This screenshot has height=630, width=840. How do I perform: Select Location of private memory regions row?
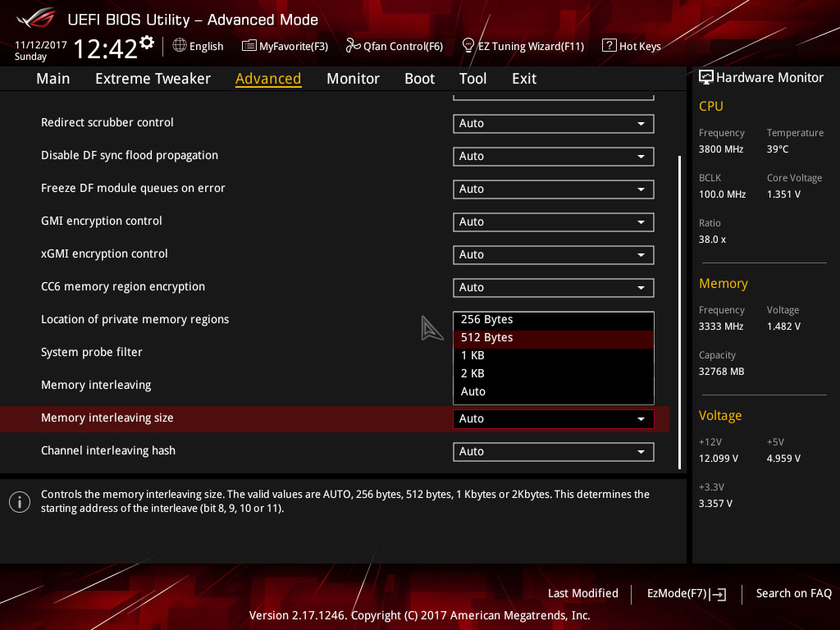click(135, 320)
